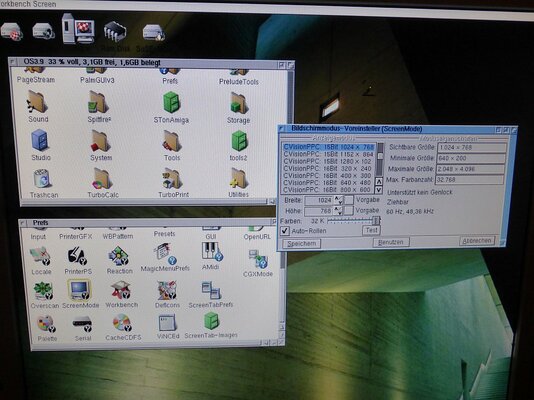Click the display mode list scrollbar
Screen dimensions: 534x400
tap(380, 159)
